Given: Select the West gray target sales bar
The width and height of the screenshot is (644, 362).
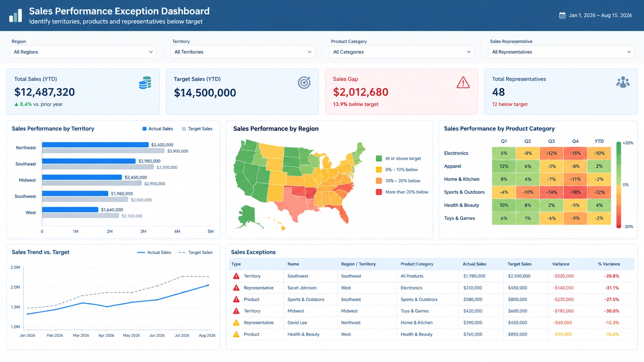Looking at the screenshot, I should 80,216.
